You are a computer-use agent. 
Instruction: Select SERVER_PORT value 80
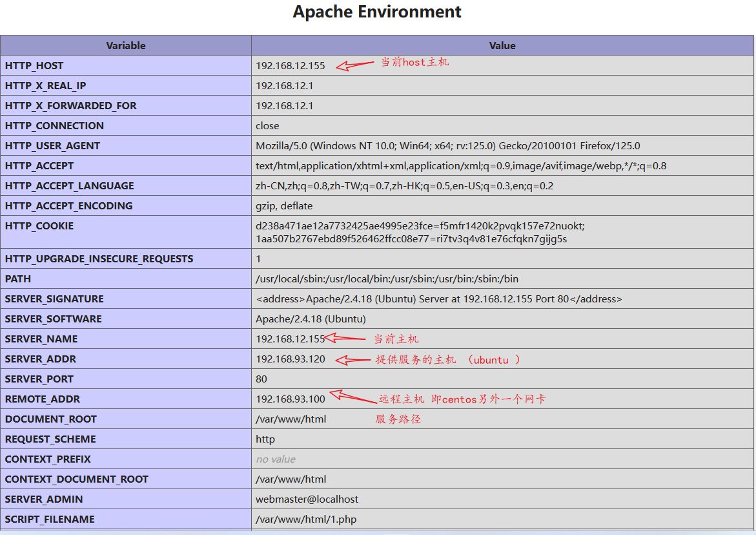tap(261, 379)
